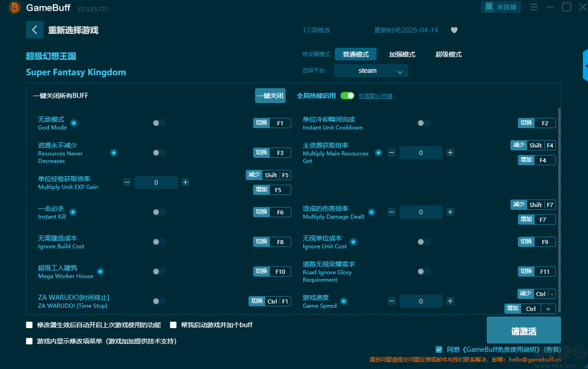Click the Super Fantasy Kingdom title text

click(76, 72)
